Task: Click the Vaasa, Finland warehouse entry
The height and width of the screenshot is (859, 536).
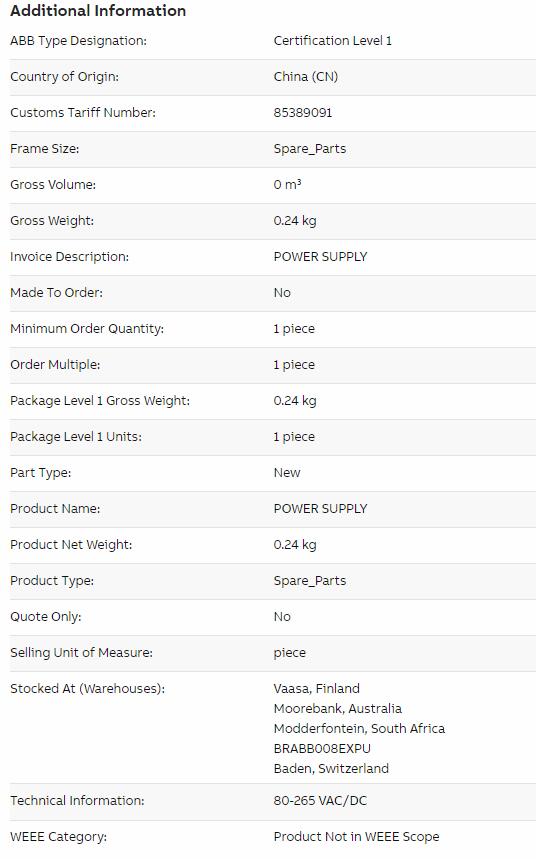Action: [317, 689]
